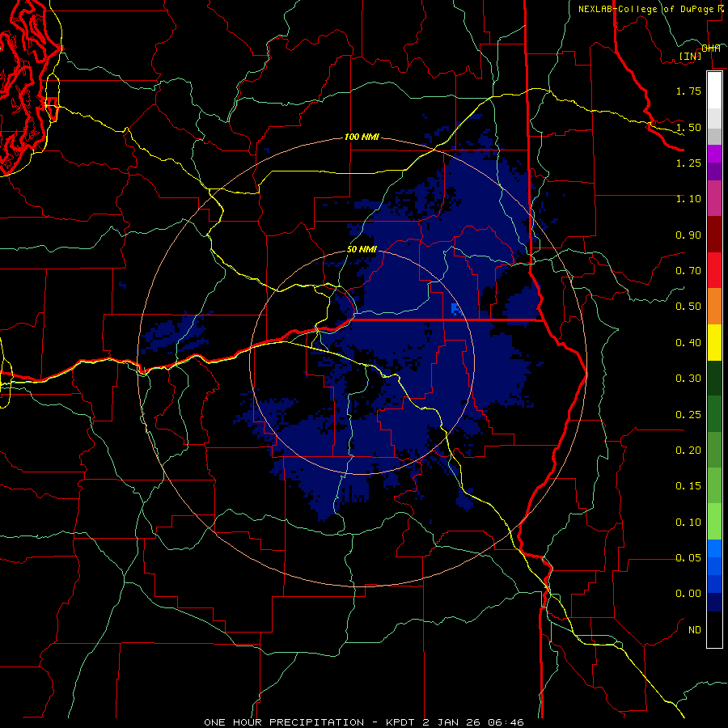Select the 0.25 legend value

pyautogui.click(x=688, y=415)
